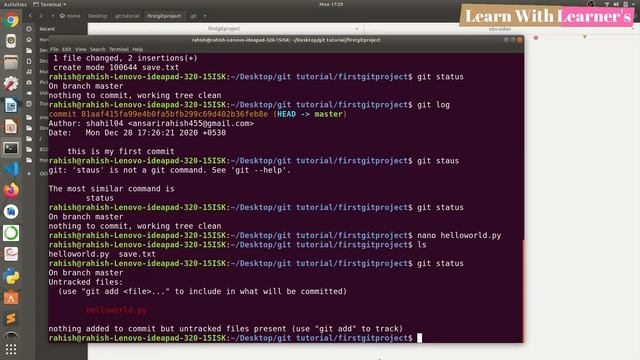Open the terminal View menu
The height and width of the screenshot is (360, 640).
pos(80,49)
